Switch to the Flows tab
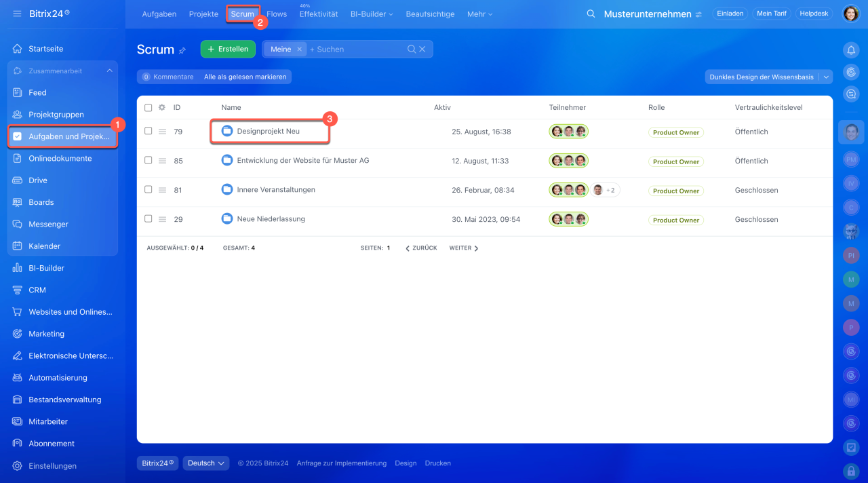The height and width of the screenshot is (483, 868). tap(277, 14)
